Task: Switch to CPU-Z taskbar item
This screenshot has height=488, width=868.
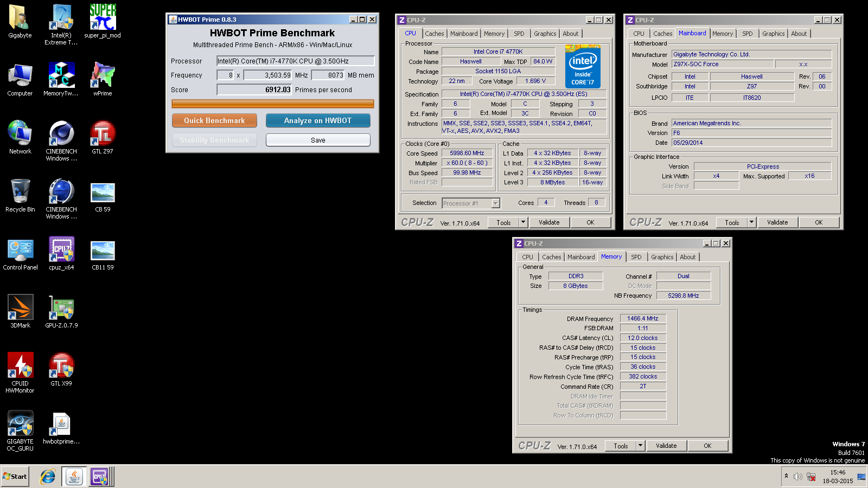Action: (x=99, y=477)
